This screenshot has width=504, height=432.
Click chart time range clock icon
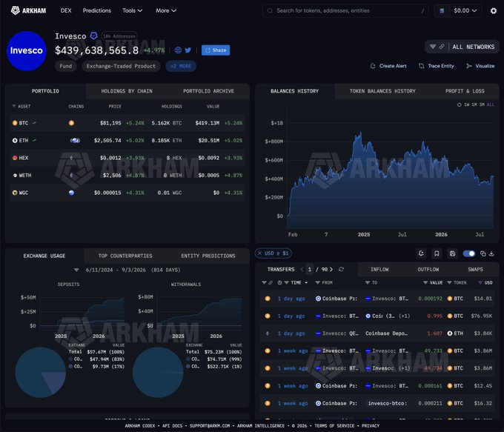coord(459,104)
